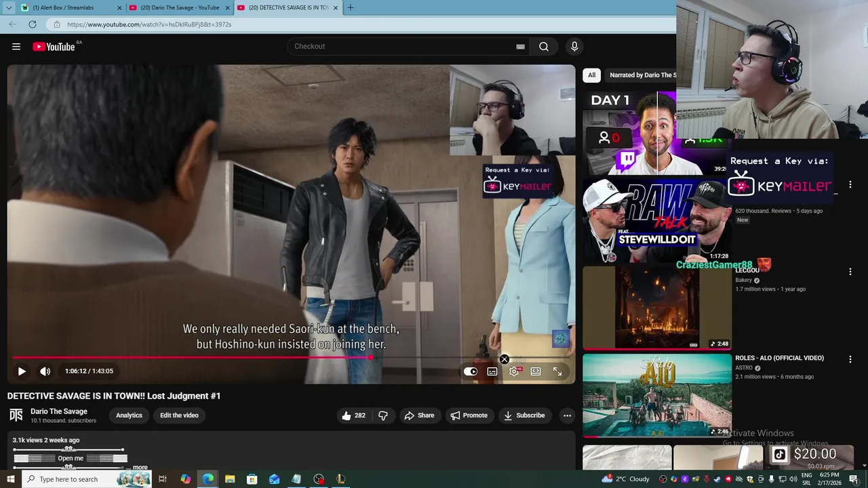Click the magnifier search button

(x=544, y=47)
